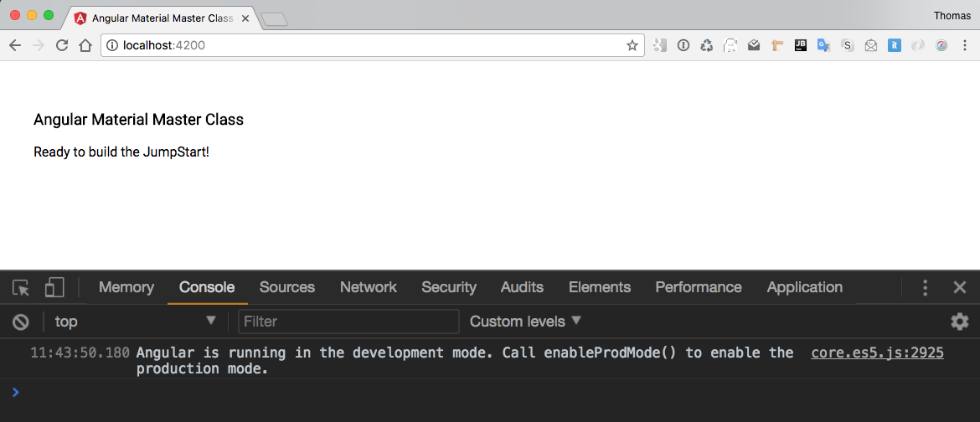The height and width of the screenshot is (422, 980).
Task: Open console settings gear
Action: pyautogui.click(x=959, y=322)
